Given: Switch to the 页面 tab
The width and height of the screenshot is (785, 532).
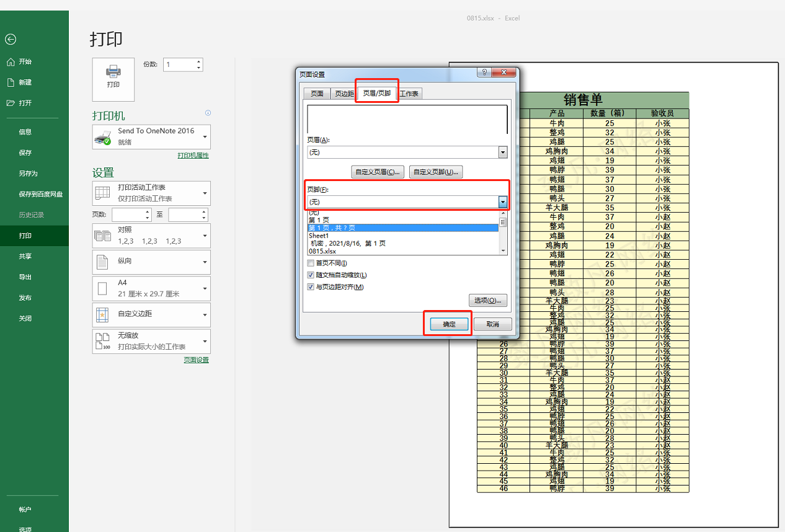Looking at the screenshot, I should [x=317, y=94].
